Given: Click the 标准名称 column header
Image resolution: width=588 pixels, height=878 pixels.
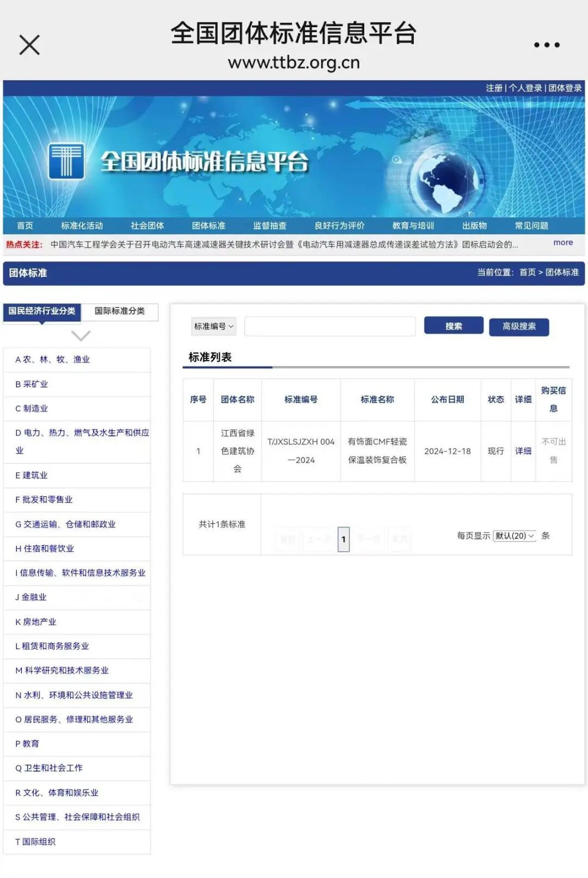Looking at the screenshot, I should 377,400.
